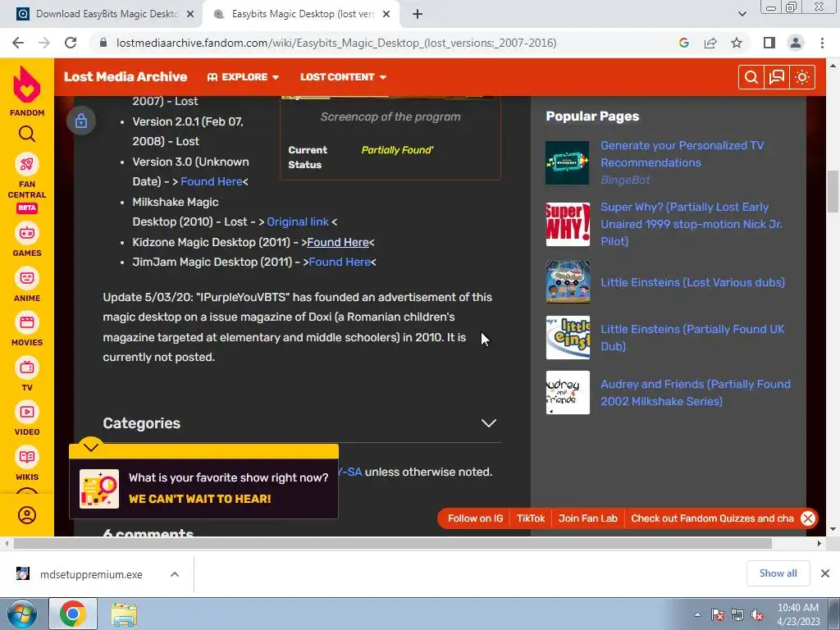
Task: Click Check out Fandom Quizzes link
Action: click(x=712, y=518)
